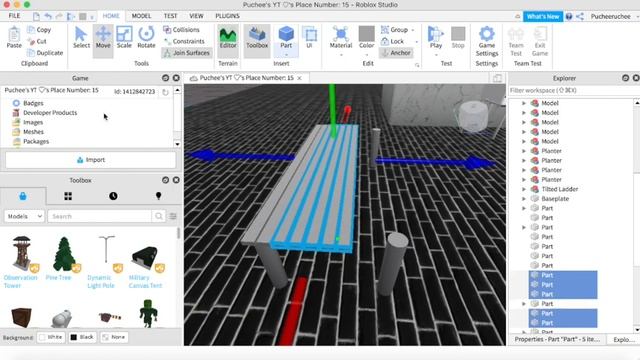Open the Material picker

(x=341, y=37)
